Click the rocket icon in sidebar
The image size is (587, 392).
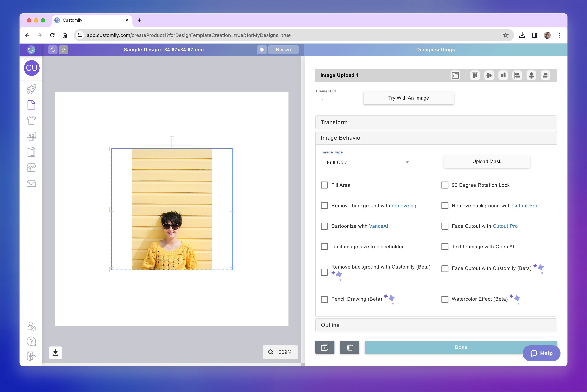tap(31, 89)
